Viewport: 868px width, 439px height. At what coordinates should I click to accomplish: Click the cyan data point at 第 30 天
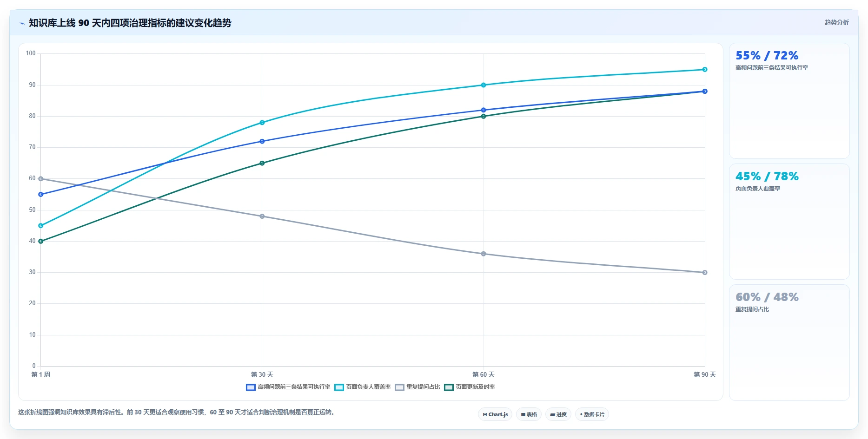(262, 123)
